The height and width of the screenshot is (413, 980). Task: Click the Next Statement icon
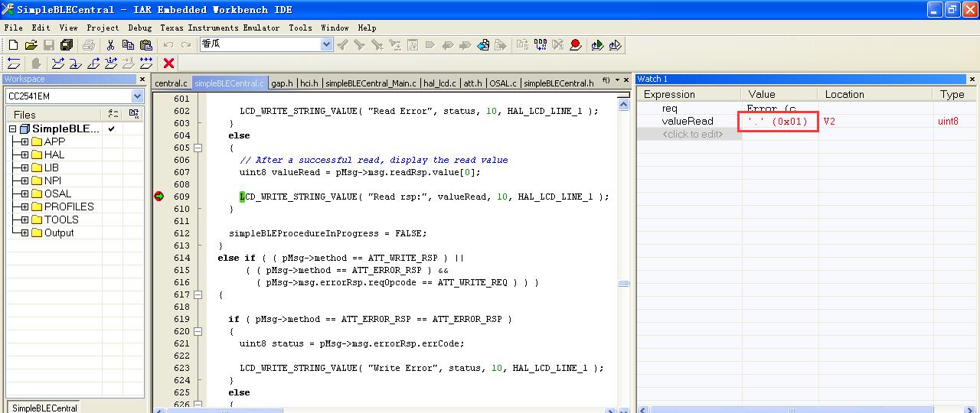point(110,63)
